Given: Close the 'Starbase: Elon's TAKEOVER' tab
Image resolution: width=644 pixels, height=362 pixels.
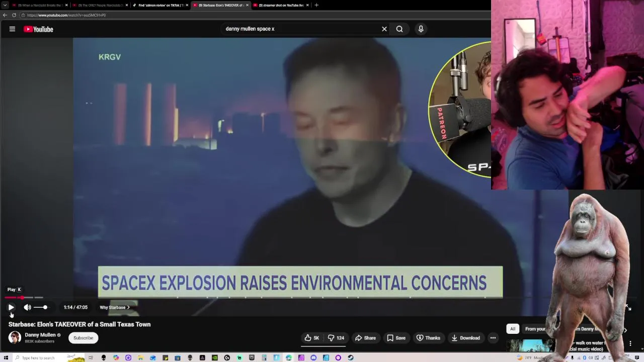Looking at the screenshot, I should click(247, 5).
